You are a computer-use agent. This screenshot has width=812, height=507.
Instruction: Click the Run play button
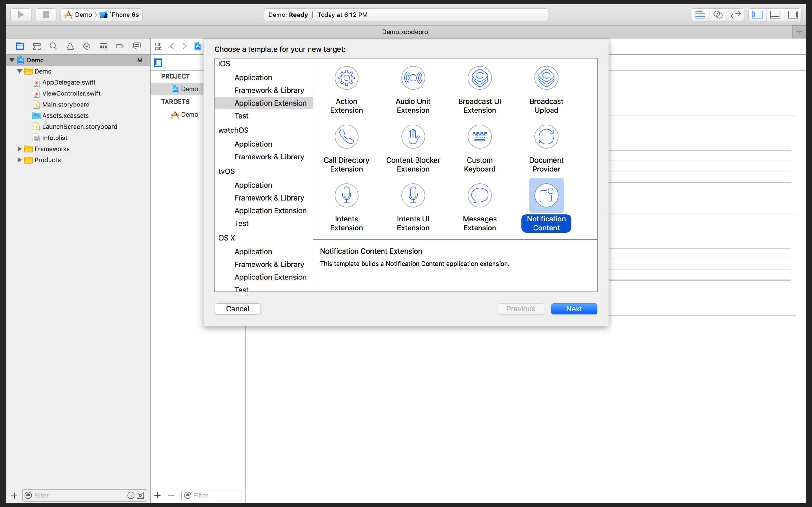(21, 15)
